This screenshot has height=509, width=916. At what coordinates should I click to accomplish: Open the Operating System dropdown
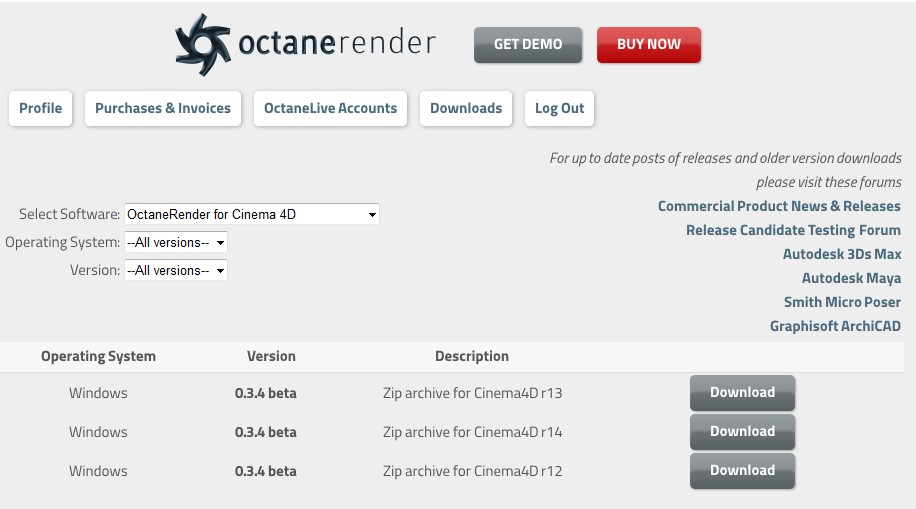tap(176, 242)
